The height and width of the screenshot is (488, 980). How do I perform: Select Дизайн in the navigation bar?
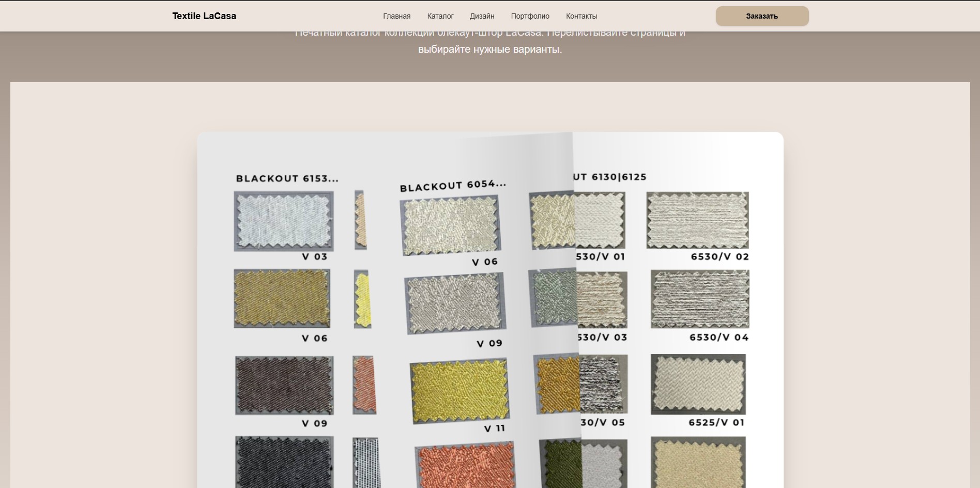(482, 16)
